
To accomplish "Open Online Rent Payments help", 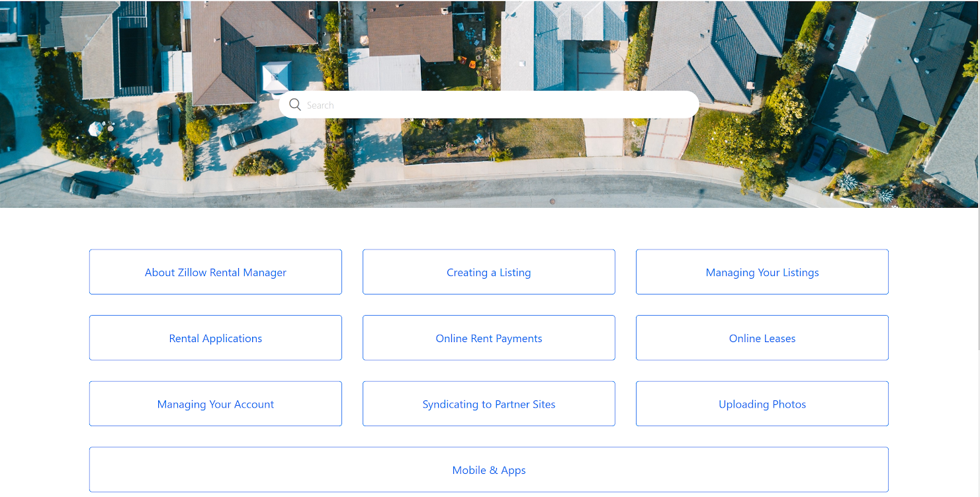I will click(x=489, y=338).
